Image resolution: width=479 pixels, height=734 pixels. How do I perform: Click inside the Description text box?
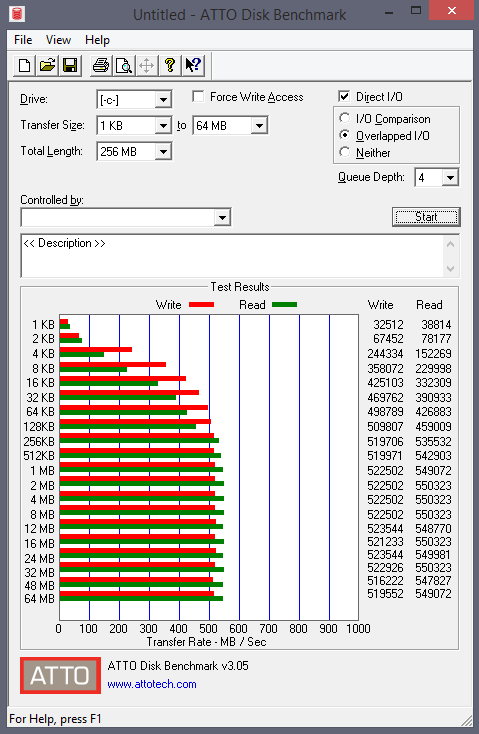231,256
